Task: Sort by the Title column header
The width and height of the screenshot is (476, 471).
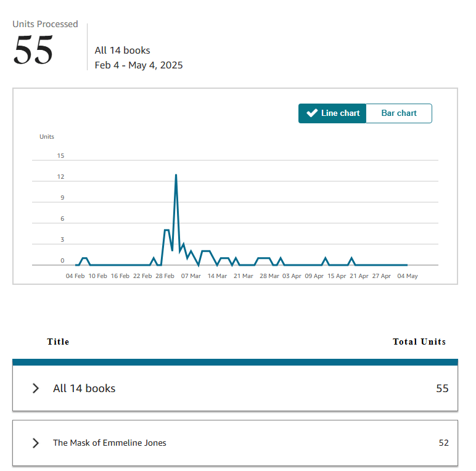Action: click(58, 342)
